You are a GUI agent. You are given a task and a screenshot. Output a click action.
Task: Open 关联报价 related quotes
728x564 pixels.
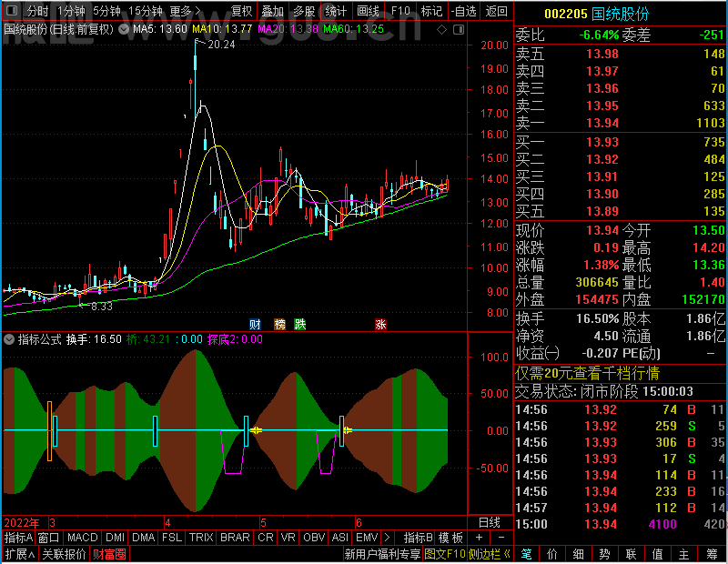coord(64,554)
